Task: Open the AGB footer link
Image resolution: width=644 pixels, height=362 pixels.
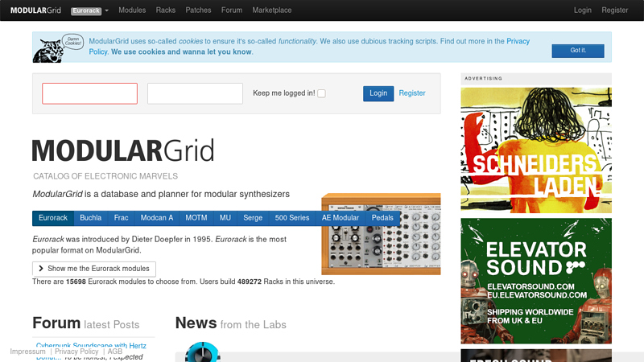Action: coord(115,352)
